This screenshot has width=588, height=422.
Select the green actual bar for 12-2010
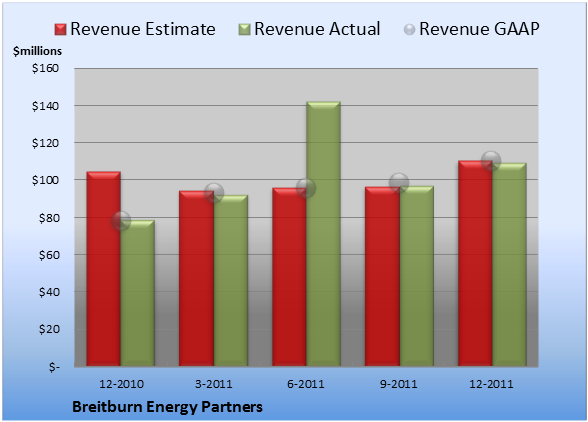click(138, 293)
